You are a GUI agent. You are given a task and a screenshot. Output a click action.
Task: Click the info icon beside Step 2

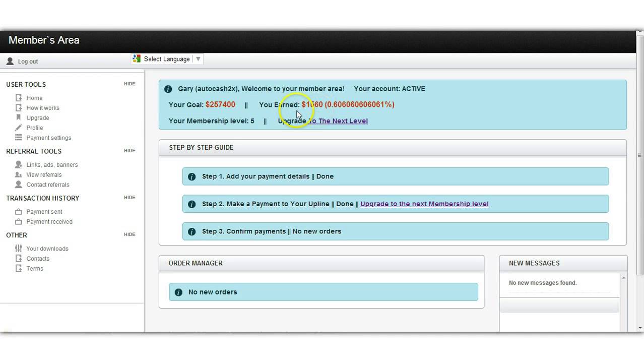pos(191,204)
